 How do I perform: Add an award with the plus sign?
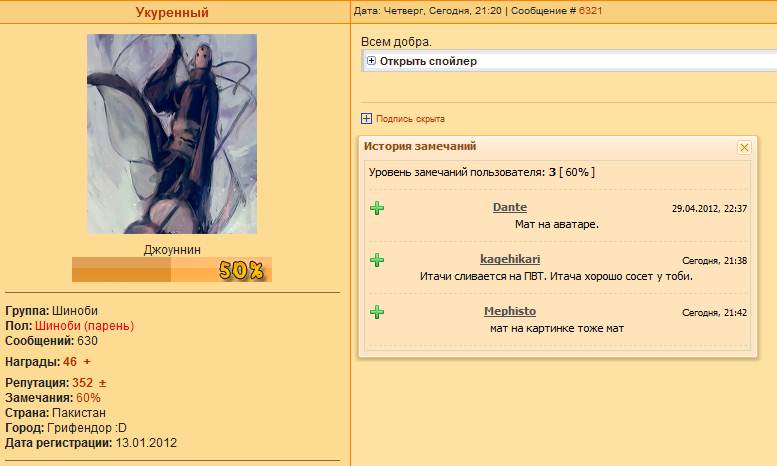(x=87, y=362)
